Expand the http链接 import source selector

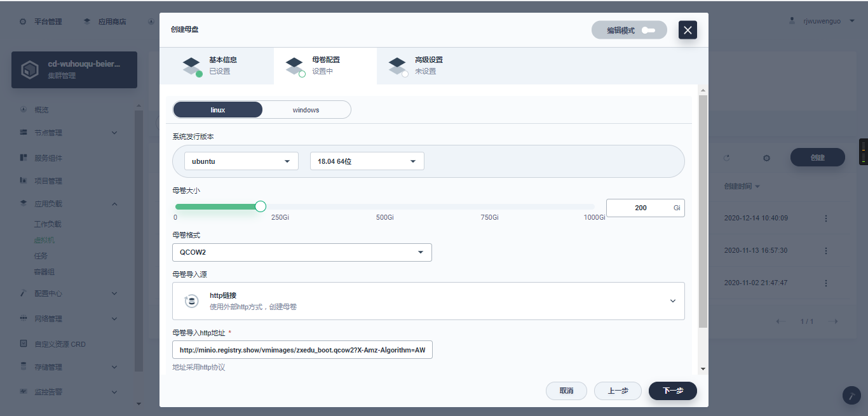428,301
